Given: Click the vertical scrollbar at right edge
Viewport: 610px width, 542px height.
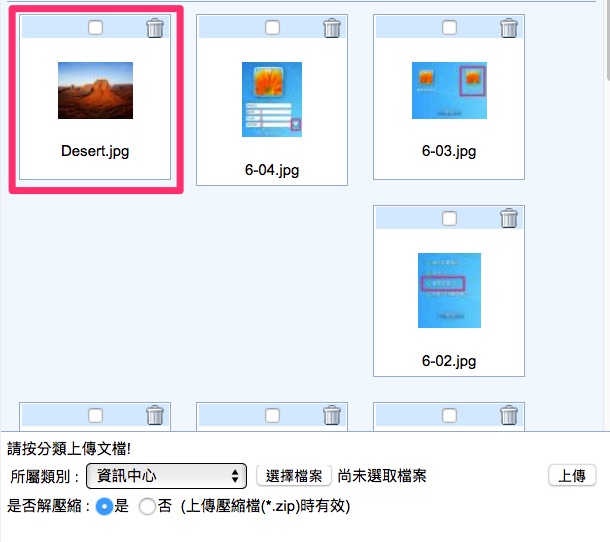Looking at the screenshot, I should click(608, 39).
